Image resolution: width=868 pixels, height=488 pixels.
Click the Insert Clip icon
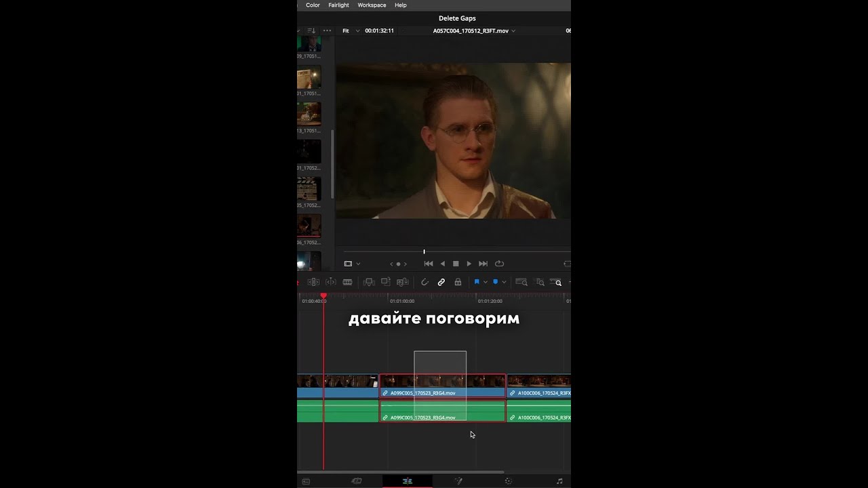point(369,282)
